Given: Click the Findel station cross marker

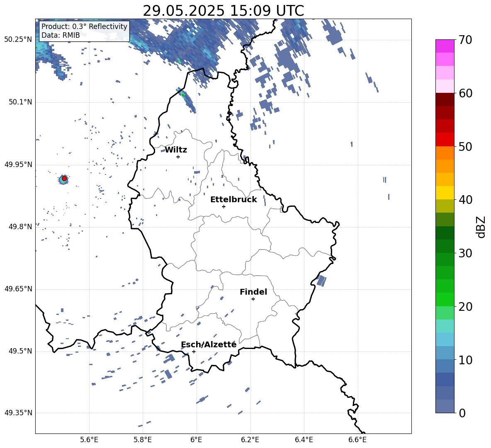Looking at the screenshot, I should (x=253, y=299).
